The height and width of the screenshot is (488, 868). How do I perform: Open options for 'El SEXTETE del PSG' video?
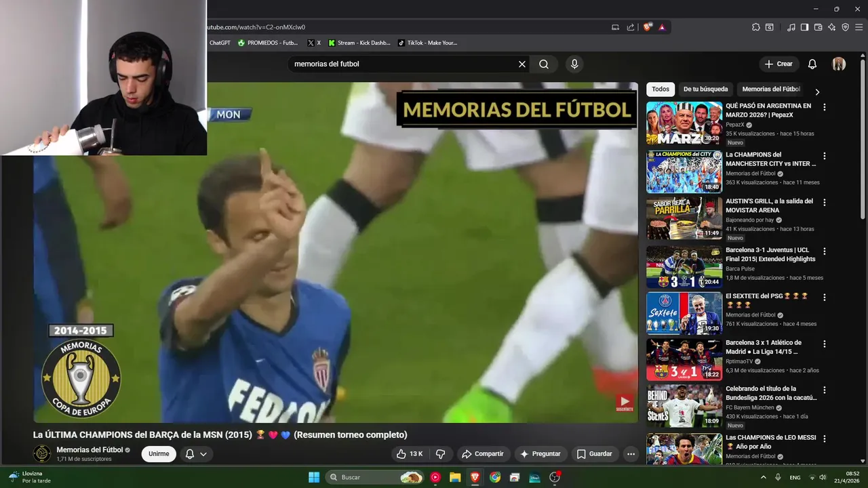click(x=825, y=298)
